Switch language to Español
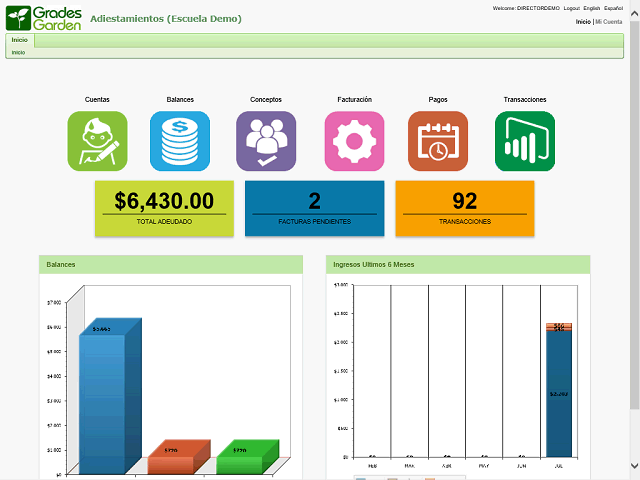Viewport: 640px width, 480px height. [613, 8]
